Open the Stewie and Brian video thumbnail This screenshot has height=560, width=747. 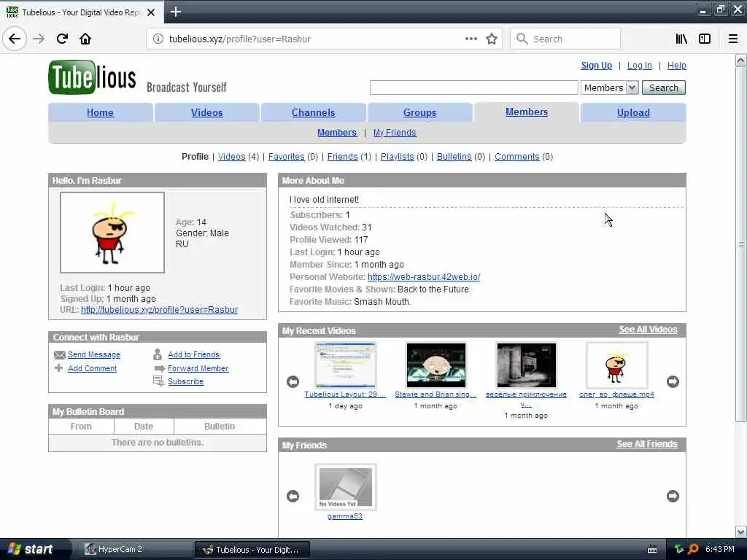point(436,365)
